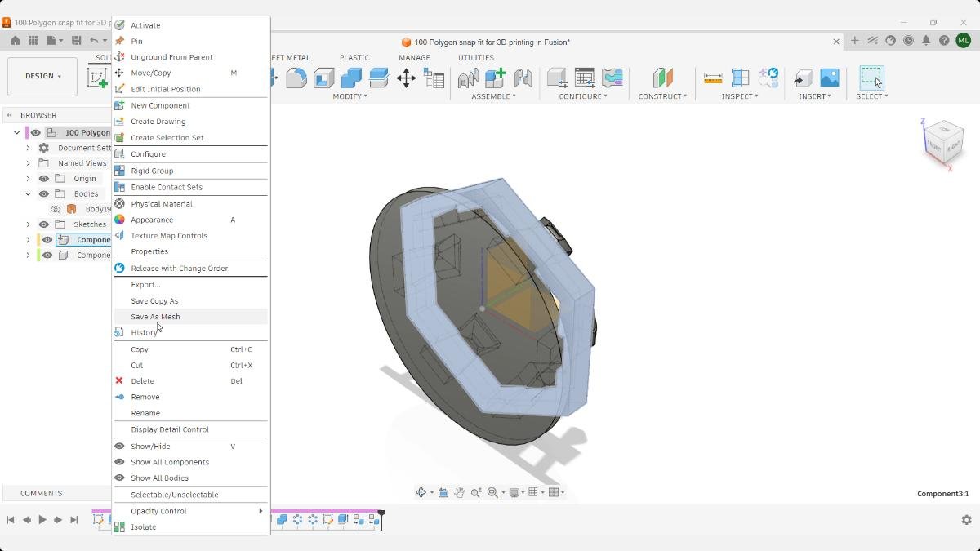This screenshot has width=980, height=551.
Task: Choose Activate in the context menu
Action: (191, 25)
